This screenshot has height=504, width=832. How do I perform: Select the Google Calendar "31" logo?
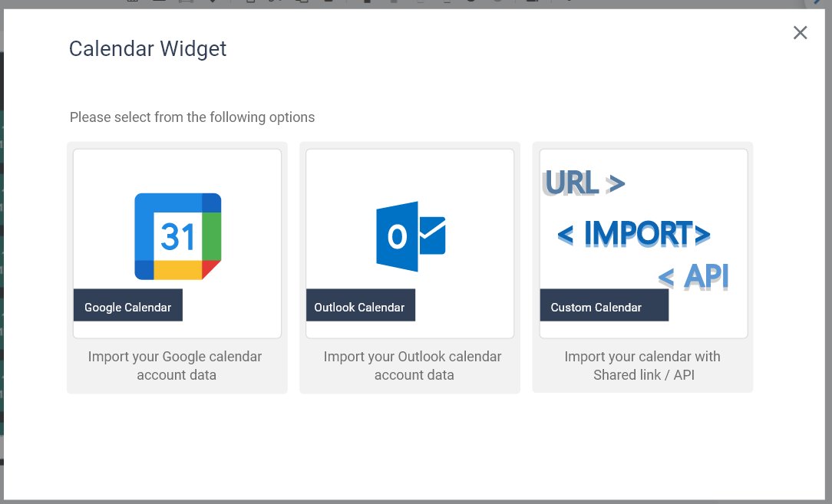[177, 233]
